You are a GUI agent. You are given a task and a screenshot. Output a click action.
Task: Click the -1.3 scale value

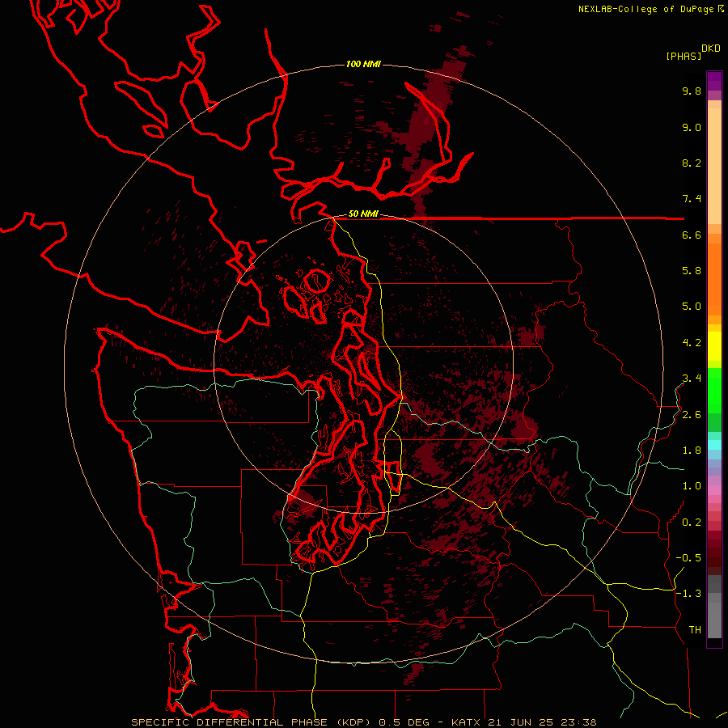[x=688, y=594]
